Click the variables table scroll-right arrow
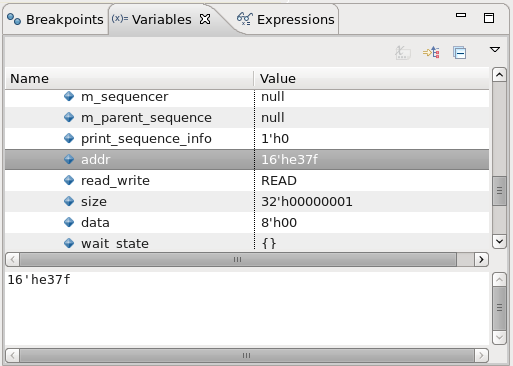 (481, 259)
